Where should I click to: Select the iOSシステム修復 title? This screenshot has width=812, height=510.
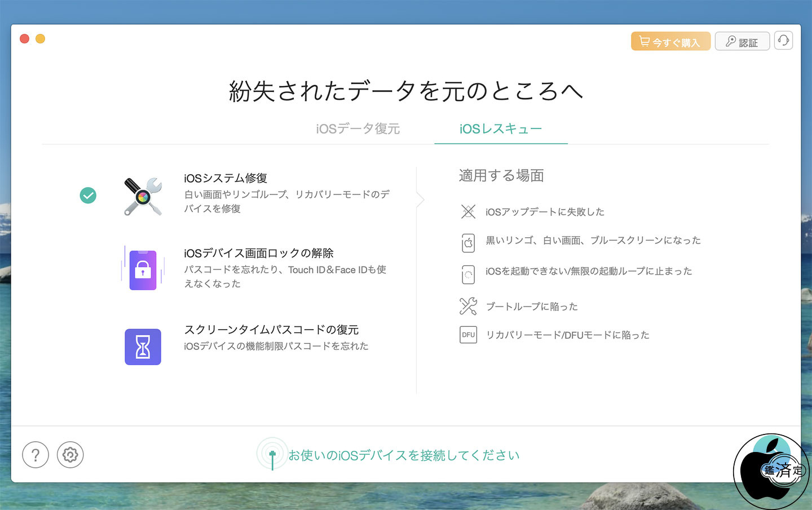point(226,178)
